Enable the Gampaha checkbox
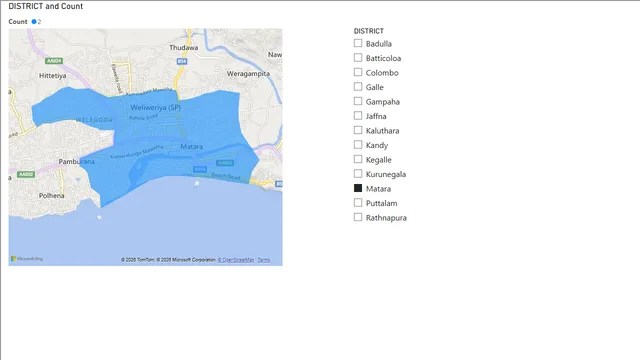Image resolution: width=640 pixels, height=360 pixels. pyautogui.click(x=358, y=101)
